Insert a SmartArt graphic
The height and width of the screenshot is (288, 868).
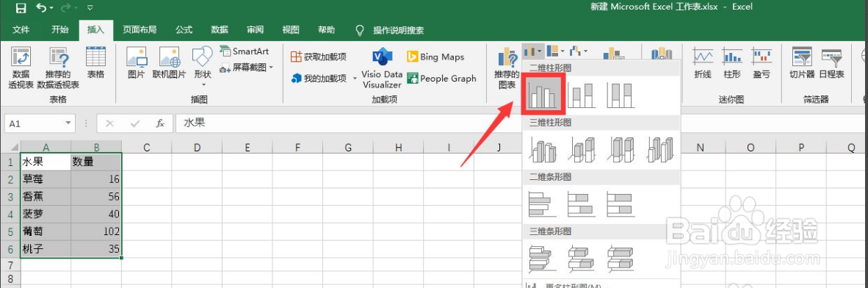pos(244,51)
